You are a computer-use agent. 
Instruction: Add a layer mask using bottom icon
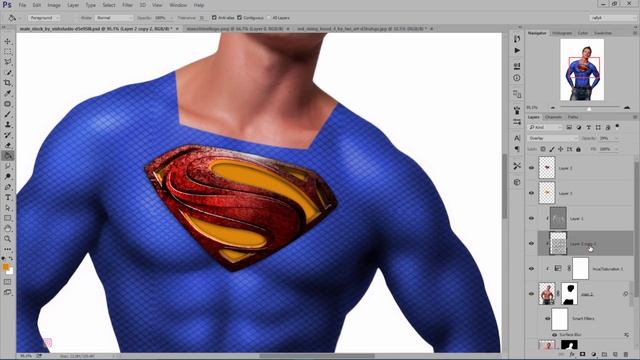[582, 354]
